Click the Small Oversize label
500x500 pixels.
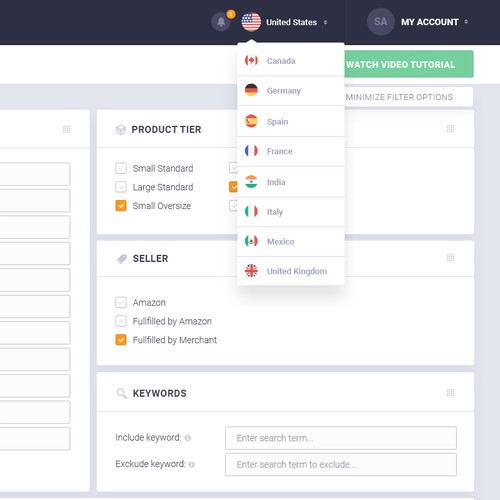[x=162, y=206]
